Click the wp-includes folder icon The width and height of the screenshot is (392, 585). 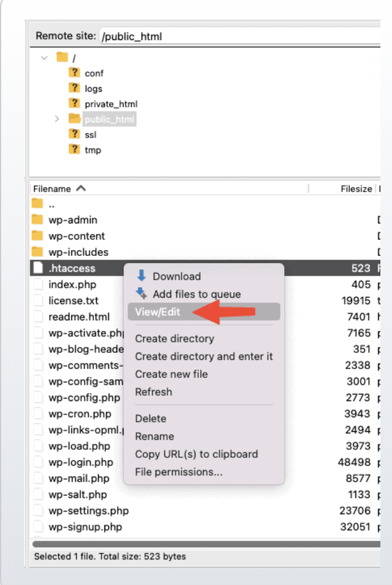point(37,251)
